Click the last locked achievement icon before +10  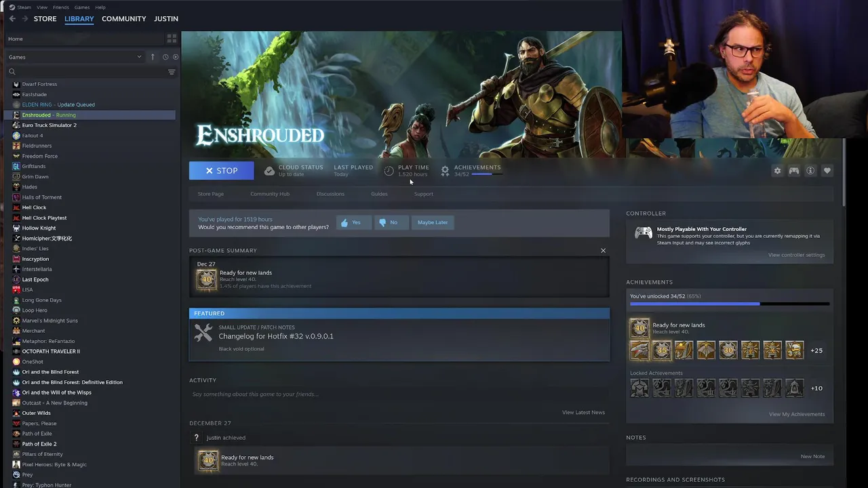pos(794,388)
